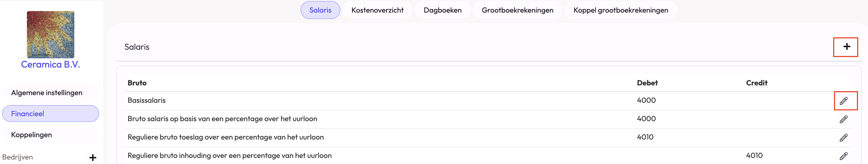Image resolution: width=868 pixels, height=164 pixels.
Task: Click the Ceramica B.V. company logo
Action: tap(51, 35)
